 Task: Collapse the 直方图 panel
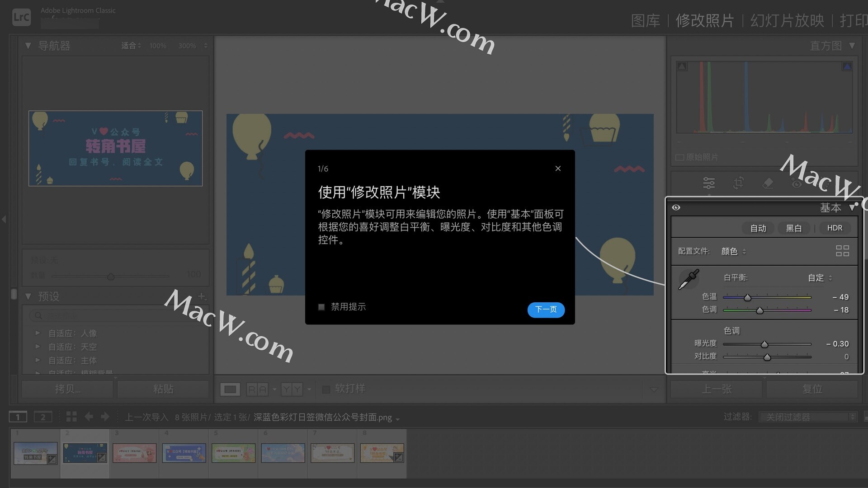[852, 46]
